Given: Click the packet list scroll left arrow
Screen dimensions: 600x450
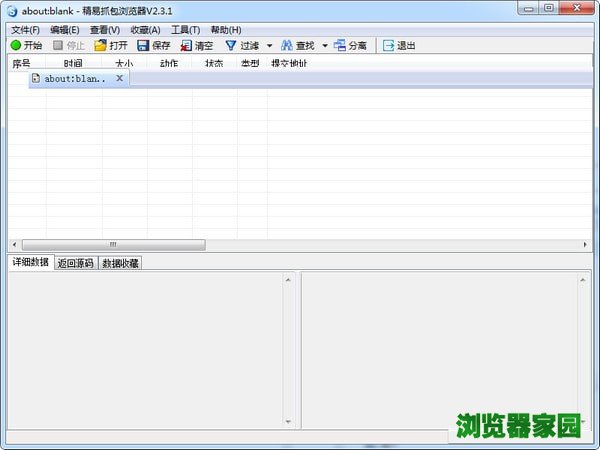Looking at the screenshot, I should [15, 245].
